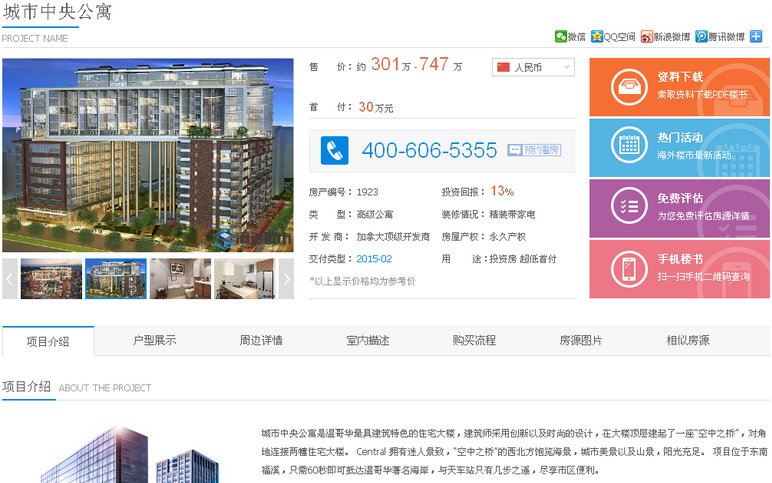This screenshot has width=772, height=483.
Task: Click the 高级公寓 type value
Action: tap(375, 215)
